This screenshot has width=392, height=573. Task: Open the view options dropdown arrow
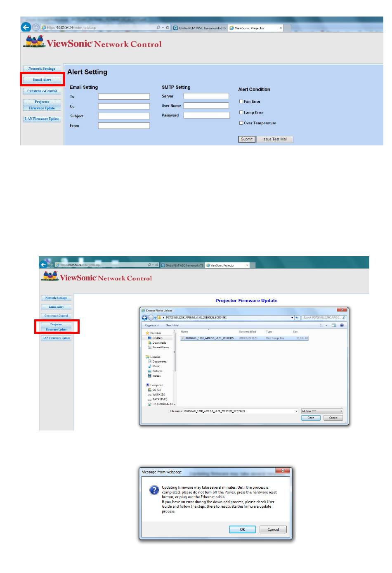(x=326, y=326)
